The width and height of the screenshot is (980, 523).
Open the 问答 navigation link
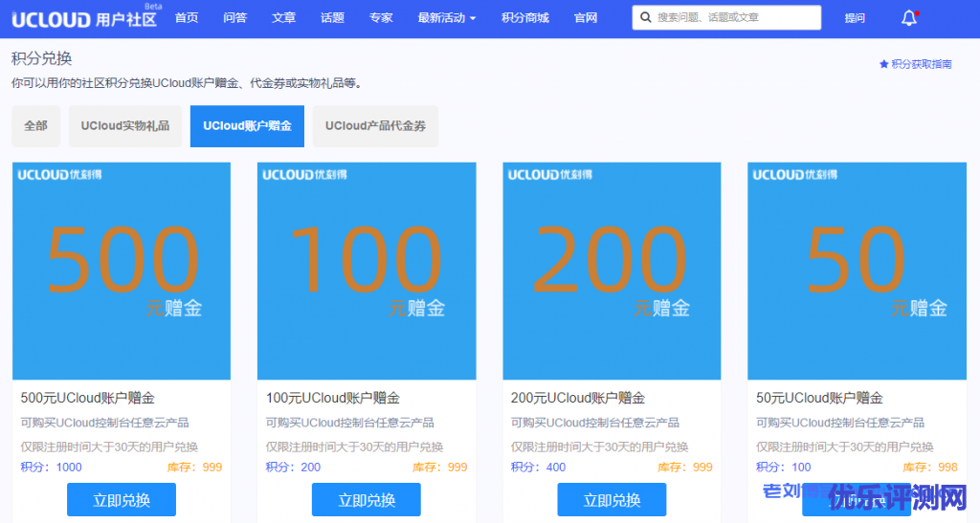click(x=234, y=18)
